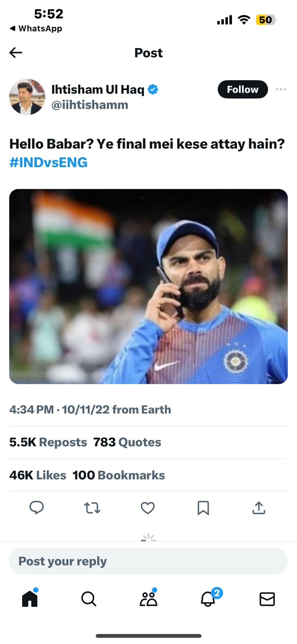The width and height of the screenshot is (297, 644).
Task: Open the Notifications bell
Action: coord(208,599)
